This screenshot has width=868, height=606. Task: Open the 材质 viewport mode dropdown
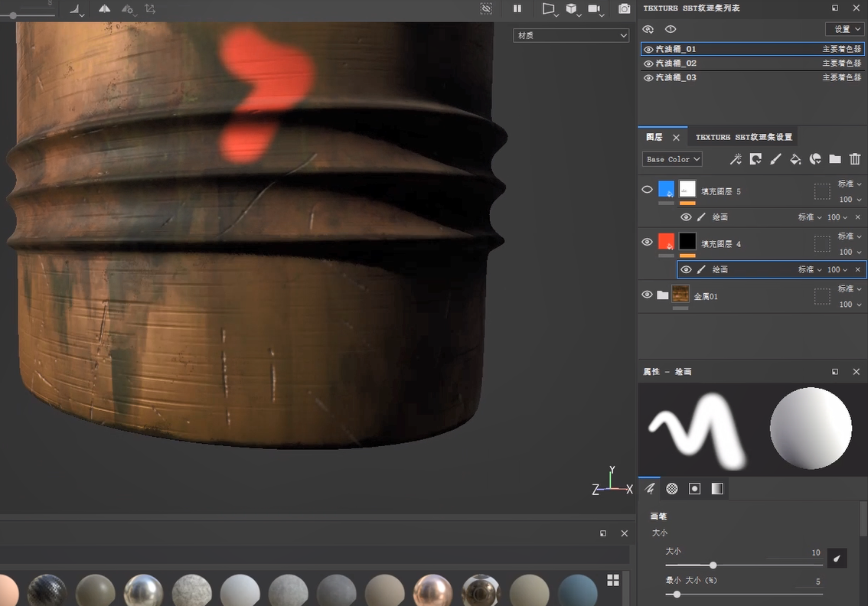pyautogui.click(x=571, y=35)
